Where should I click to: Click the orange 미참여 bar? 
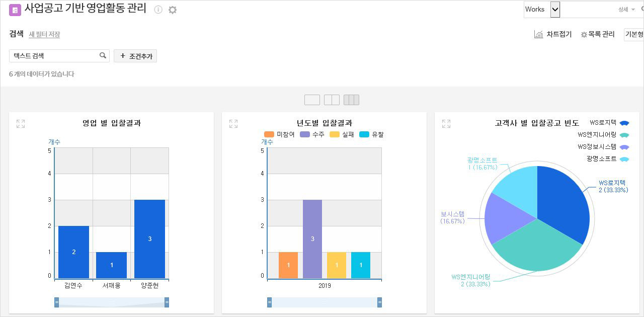click(288, 265)
